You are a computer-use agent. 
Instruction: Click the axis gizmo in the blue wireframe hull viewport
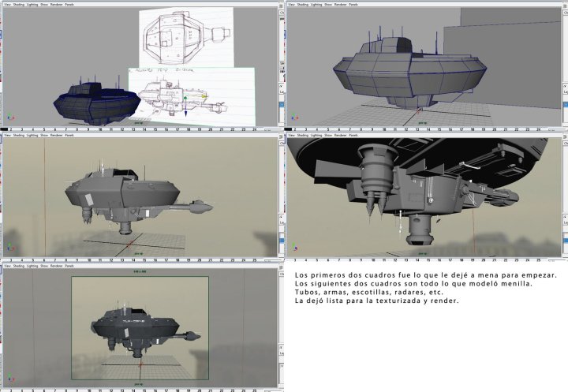pos(294,116)
